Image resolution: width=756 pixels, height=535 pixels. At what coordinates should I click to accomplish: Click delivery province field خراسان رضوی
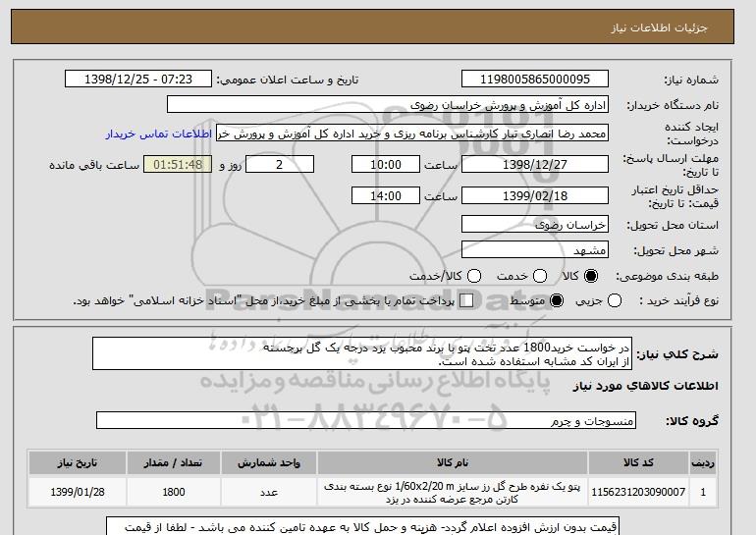[535, 225]
